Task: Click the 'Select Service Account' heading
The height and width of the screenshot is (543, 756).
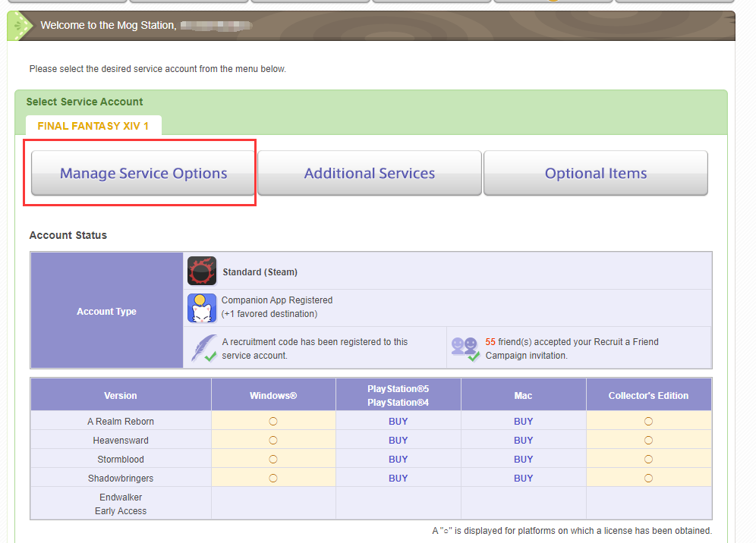Action: coord(84,102)
